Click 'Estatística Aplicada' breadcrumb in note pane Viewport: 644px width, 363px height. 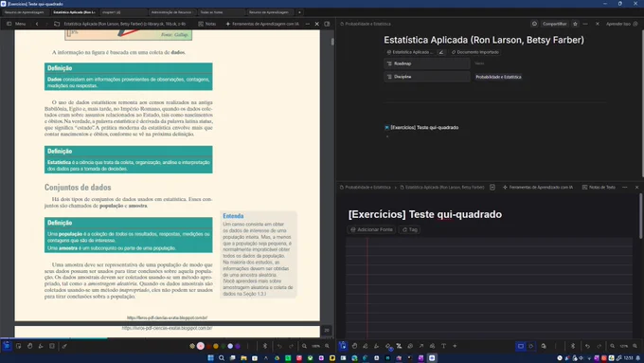point(442,187)
